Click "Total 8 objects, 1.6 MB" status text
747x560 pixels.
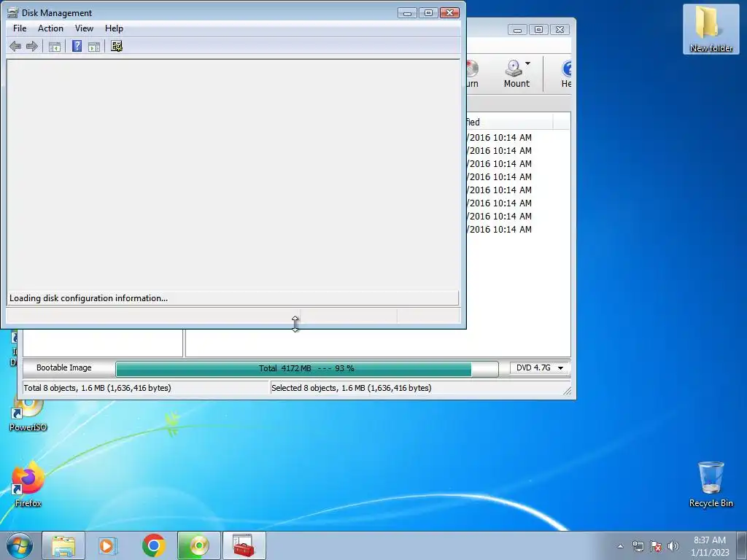[97, 388]
